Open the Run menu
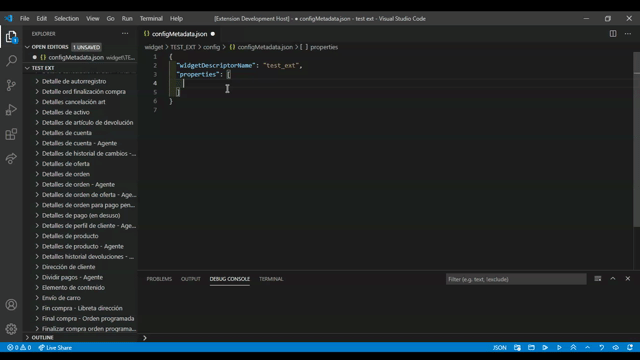Viewport: 640px width, 360px height. [127, 18]
